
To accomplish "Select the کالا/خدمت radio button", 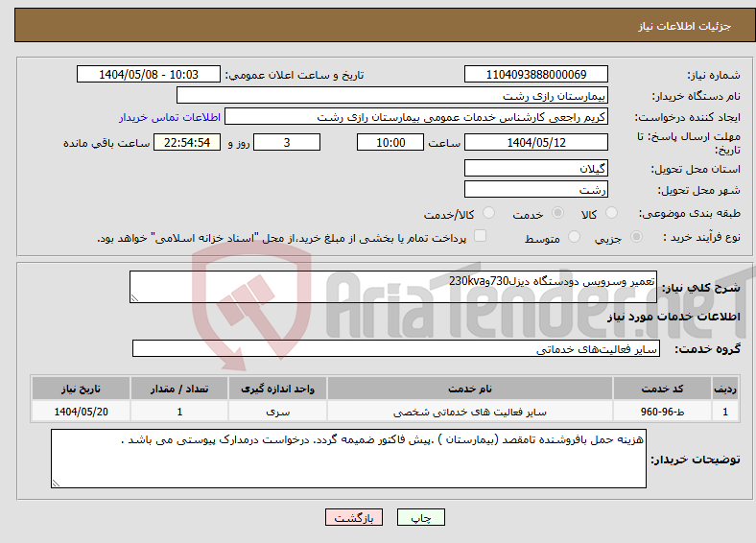I will (x=489, y=213).
